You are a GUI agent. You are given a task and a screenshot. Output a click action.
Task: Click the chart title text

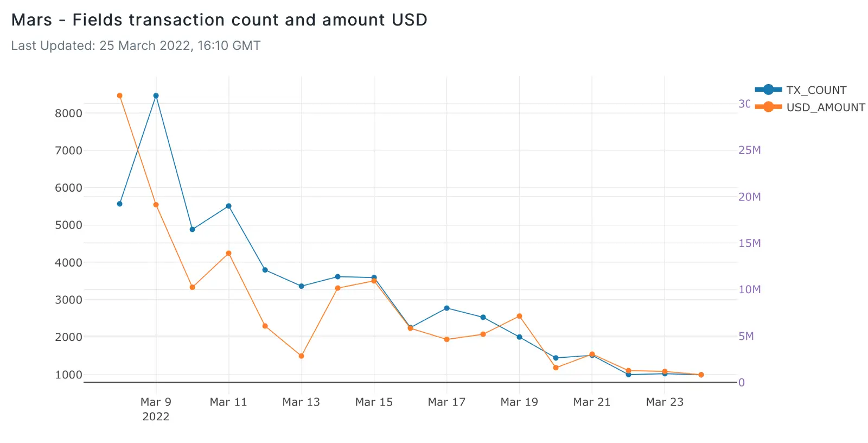219,20
